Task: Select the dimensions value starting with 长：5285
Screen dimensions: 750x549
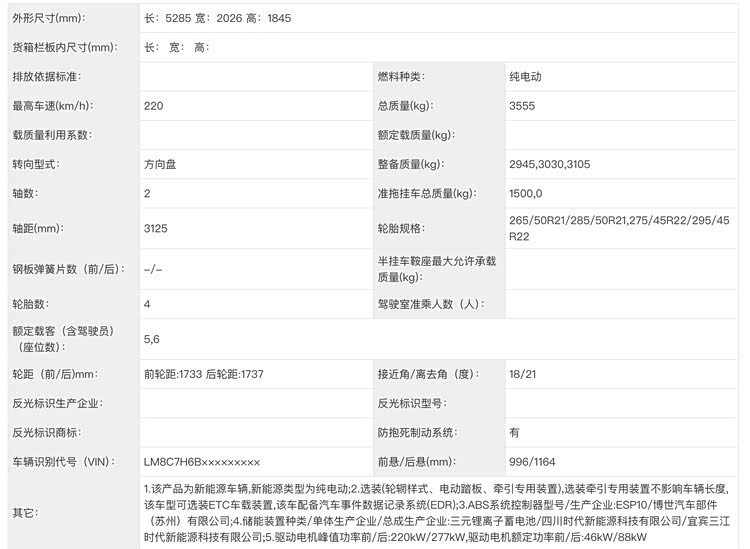Action: (x=218, y=19)
